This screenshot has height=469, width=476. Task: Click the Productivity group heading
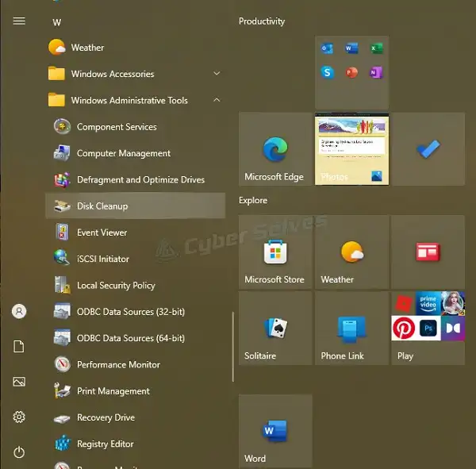pos(262,21)
